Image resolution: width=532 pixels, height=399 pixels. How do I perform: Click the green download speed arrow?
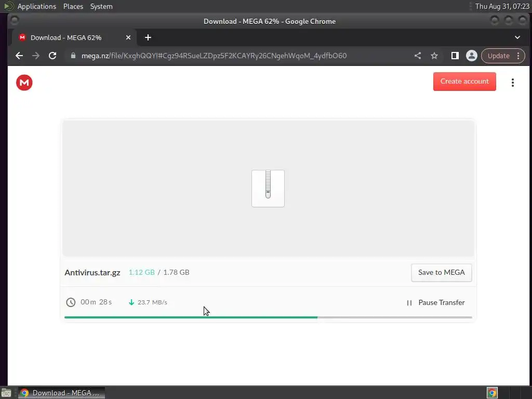tap(131, 302)
